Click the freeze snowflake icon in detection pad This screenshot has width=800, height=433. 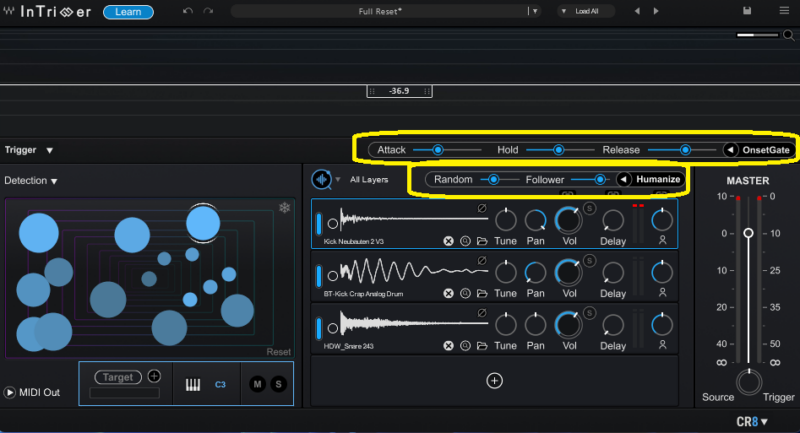(284, 209)
